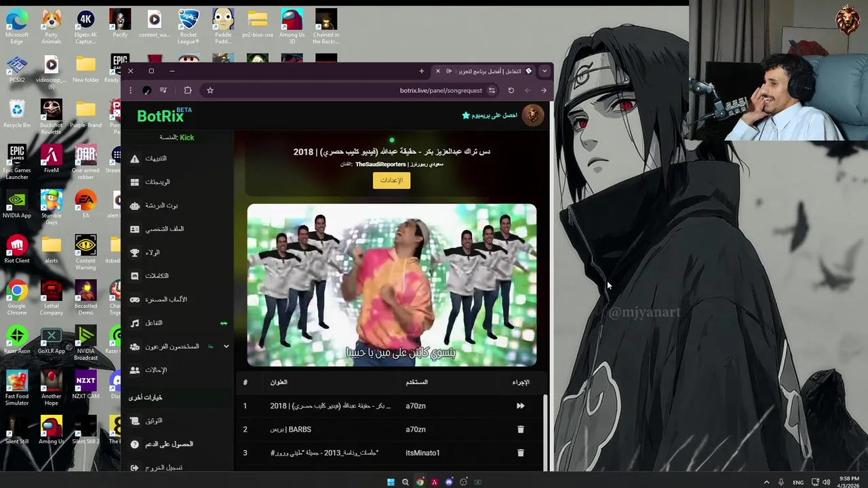Bookmark this page with the star icon
This screenshot has width=868, height=488.
pyautogui.click(x=210, y=90)
